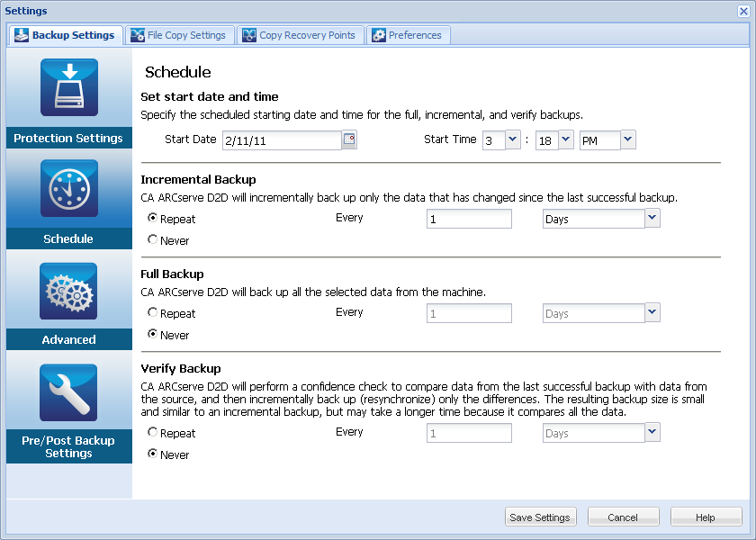Open the AM/PM dropdown
756x540 pixels.
click(x=627, y=139)
